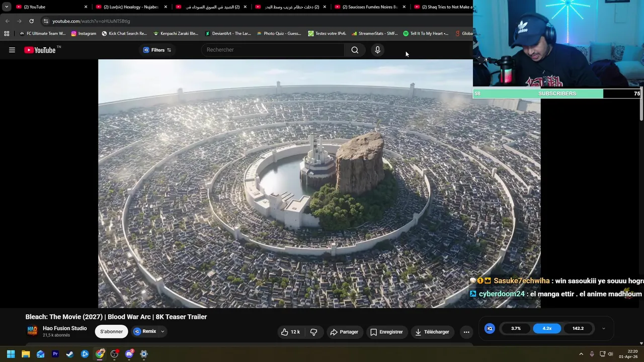
Task: Click the video title text
Action: click(x=116, y=317)
